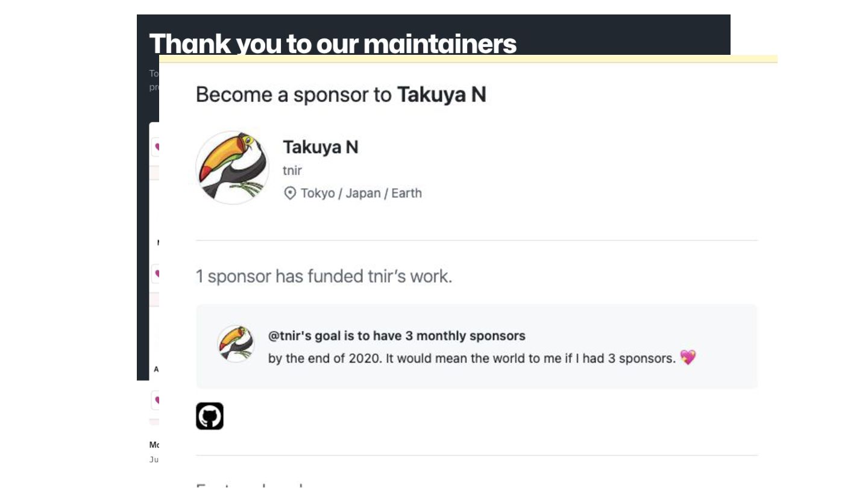The width and height of the screenshot is (868, 488).
Task: Click the small toucan avatar in goal box
Action: pos(236,344)
